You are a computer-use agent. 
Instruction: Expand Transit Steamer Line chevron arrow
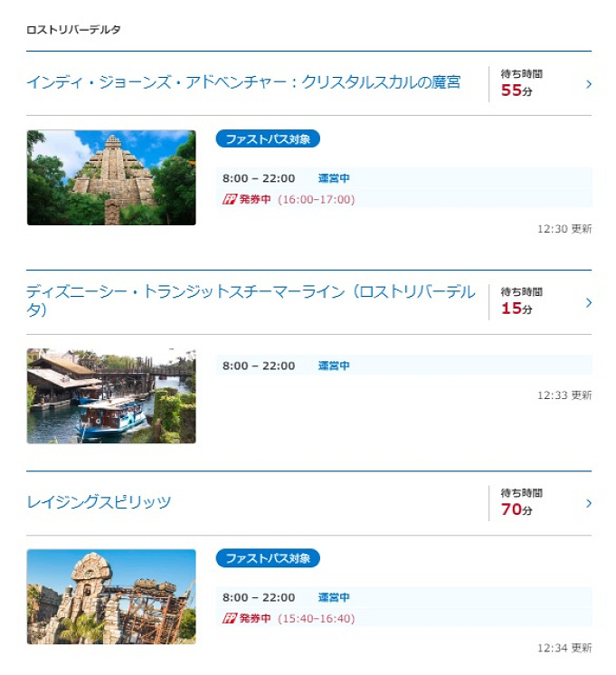[589, 302]
